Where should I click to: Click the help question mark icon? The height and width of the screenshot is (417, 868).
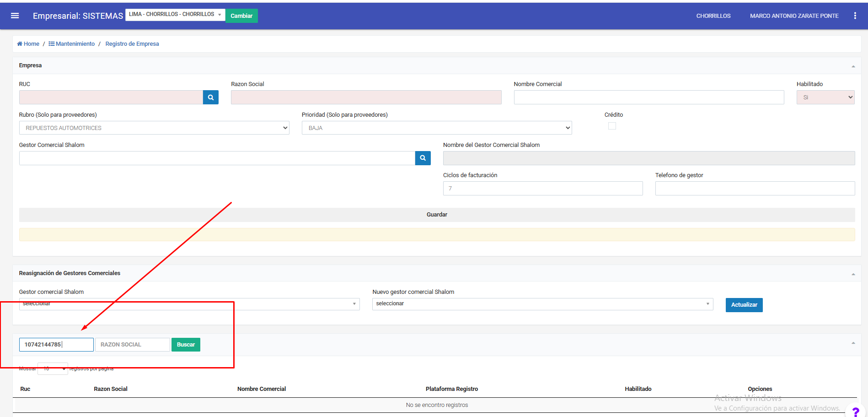[x=855, y=412]
